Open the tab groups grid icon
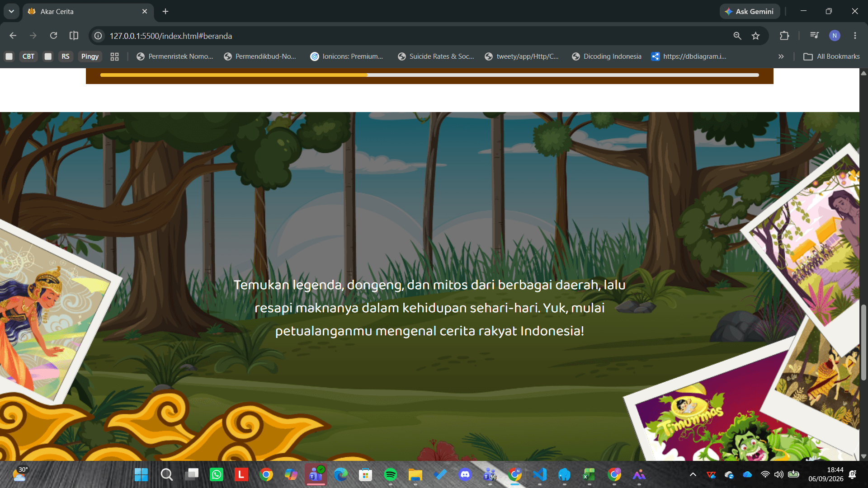868x488 pixels. click(x=114, y=56)
